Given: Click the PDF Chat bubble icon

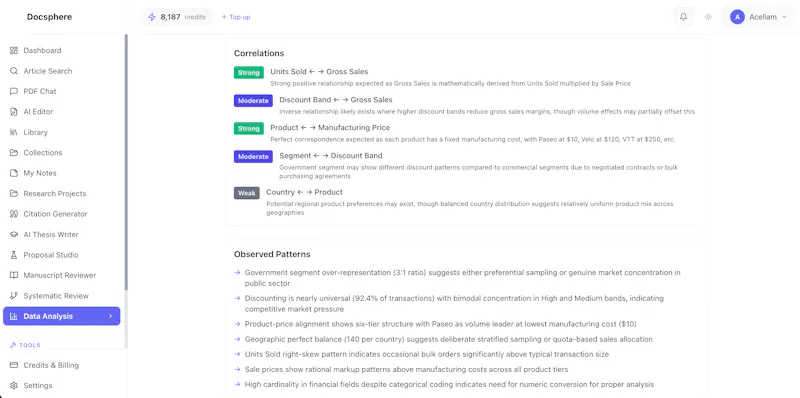Looking at the screenshot, I should tap(14, 91).
